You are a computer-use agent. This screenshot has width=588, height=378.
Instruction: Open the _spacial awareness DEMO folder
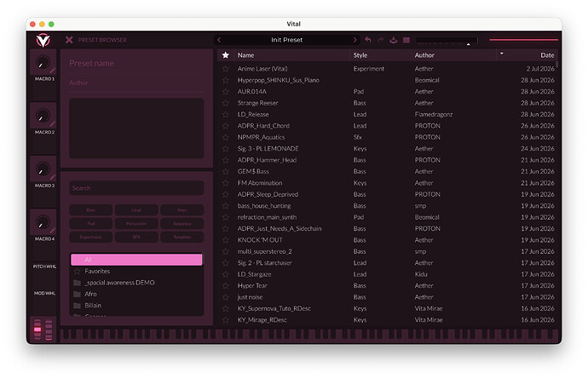(136, 283)
